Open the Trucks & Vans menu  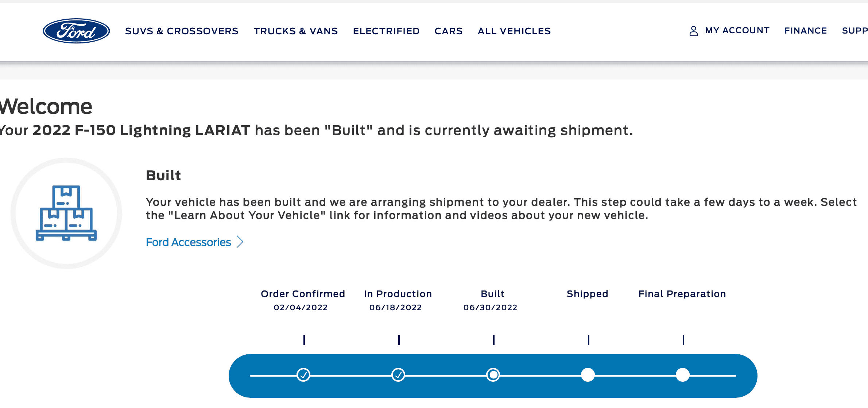pyautogui.click(x=296, y=31)
